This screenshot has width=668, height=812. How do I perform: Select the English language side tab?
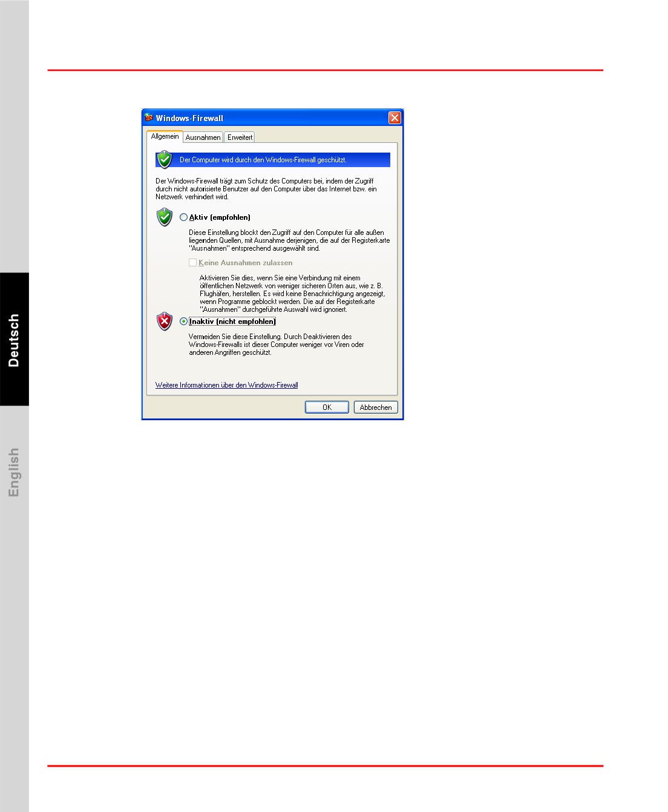coord(14,472)
